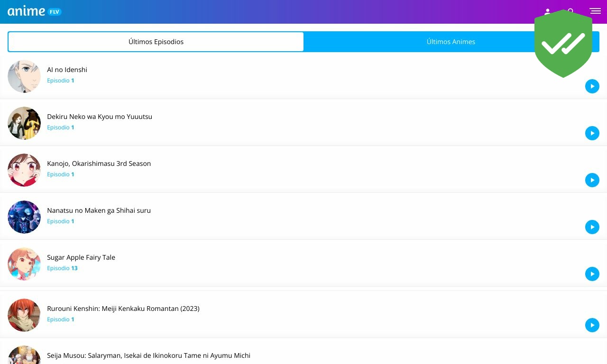Open the AI no Idenshi title
Image resolution: width=607 pixels, height=364 pixels.
[67, 70]
